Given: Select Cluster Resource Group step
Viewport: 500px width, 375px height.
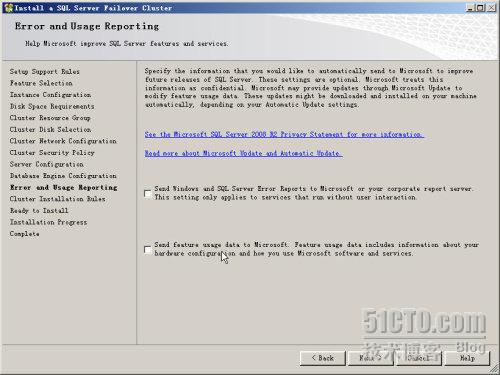Looking at the screenshot, I should click(50, 118).
